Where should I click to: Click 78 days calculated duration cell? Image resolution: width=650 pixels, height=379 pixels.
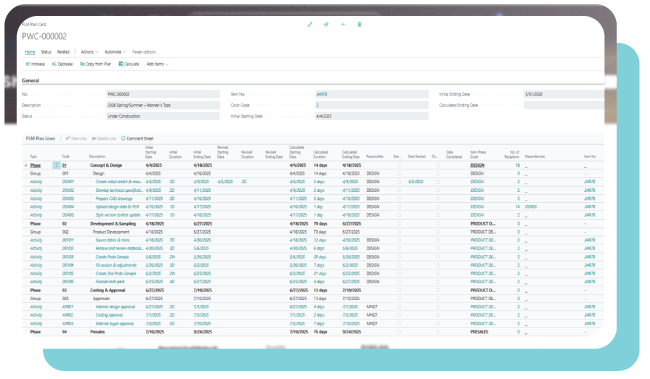tap(320, 224)
